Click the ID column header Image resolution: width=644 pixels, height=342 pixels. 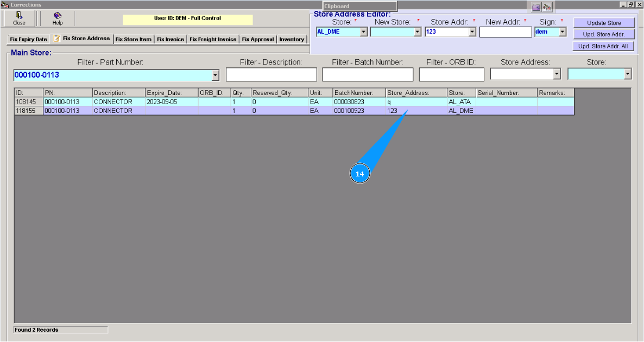29,93
